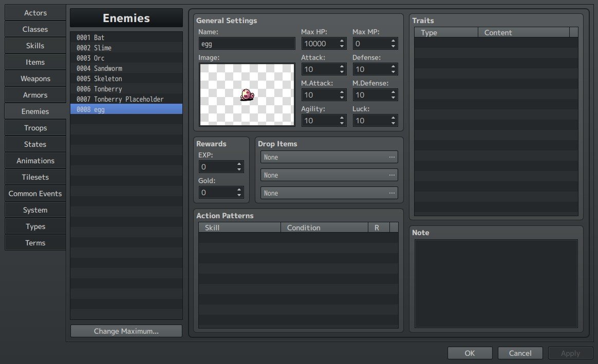This screenshot has width=598, height=364.
Task: Confirm changes with the OK button
Action: (470, 353)
